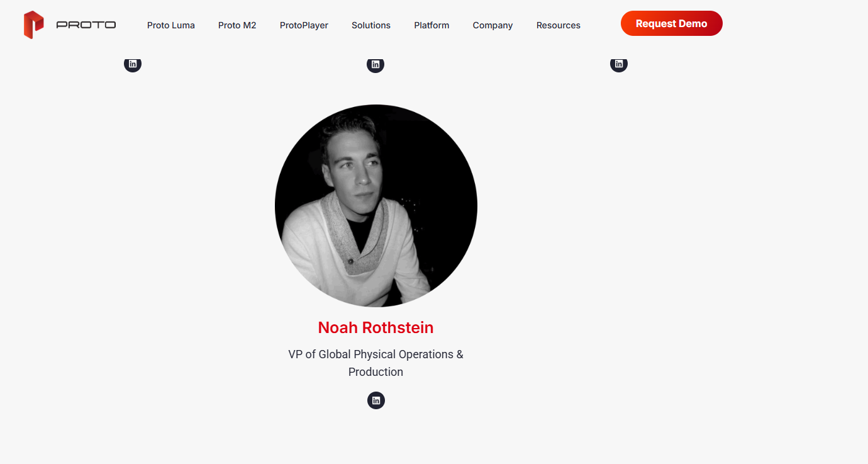Select ProtoPlayer in the navigation bar
This screenshot has width=868, height=464.
pyautogui.click(x=304, y=25)
